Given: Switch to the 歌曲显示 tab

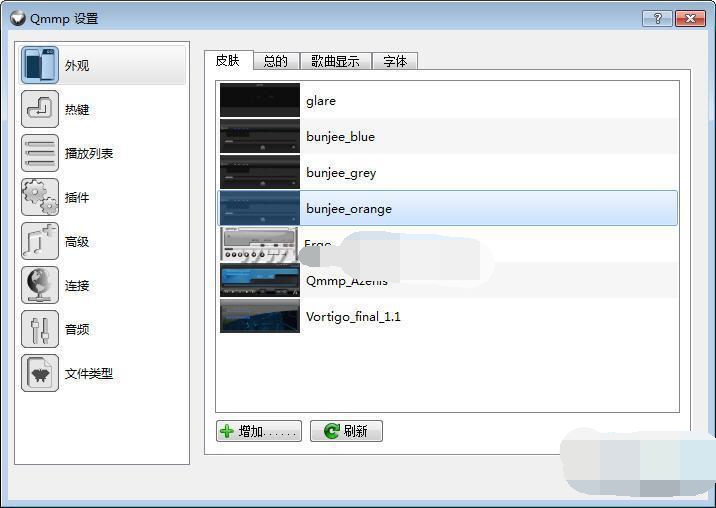Looking at the screenshot, I should click(x=335, y=61).
